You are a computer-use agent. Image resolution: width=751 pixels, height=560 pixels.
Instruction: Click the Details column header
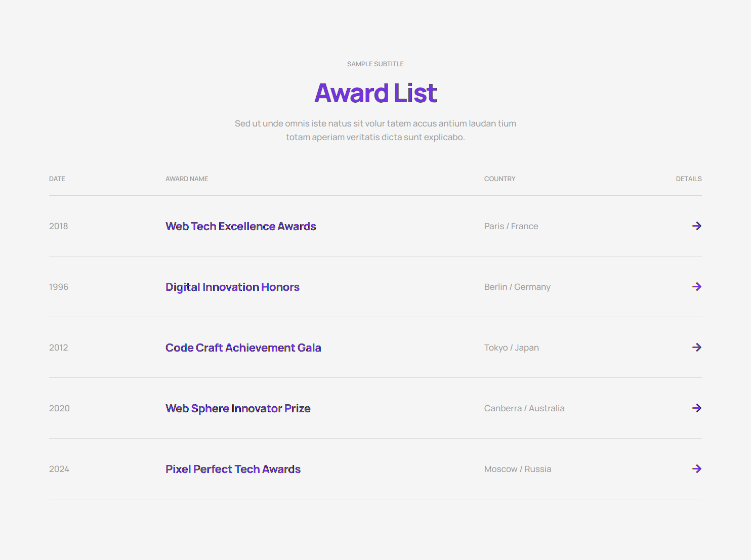coord(688,179)
